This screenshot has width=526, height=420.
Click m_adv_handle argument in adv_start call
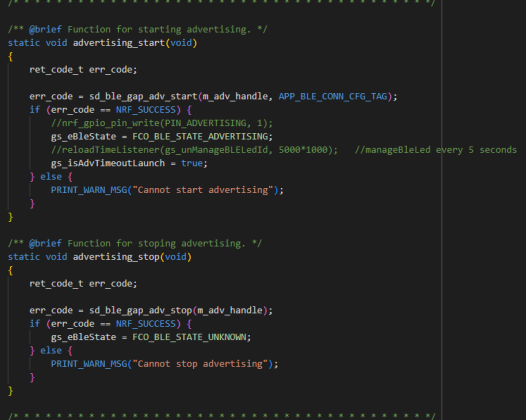[235, 97]
